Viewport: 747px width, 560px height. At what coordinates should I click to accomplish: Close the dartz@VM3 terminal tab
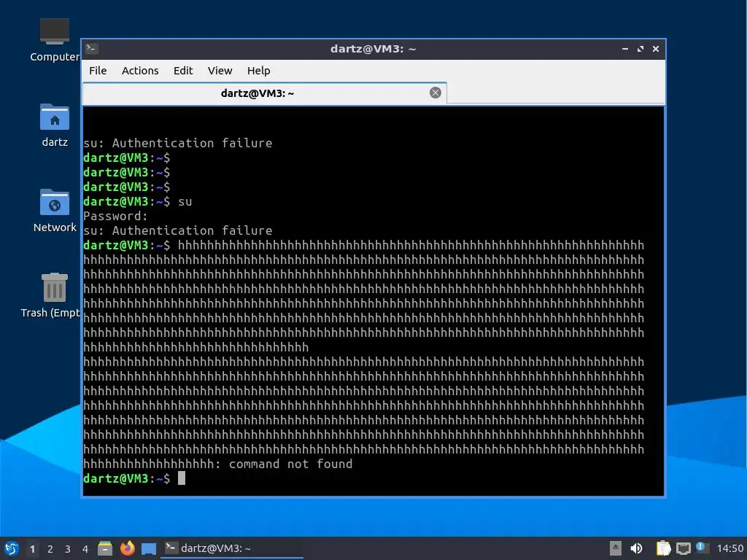[435, 93]
